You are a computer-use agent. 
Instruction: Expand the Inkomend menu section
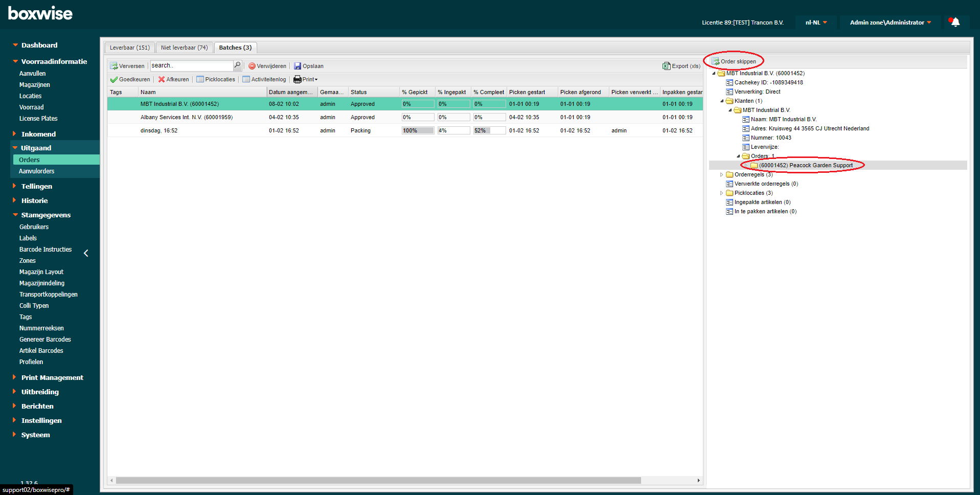coord(14,134)
